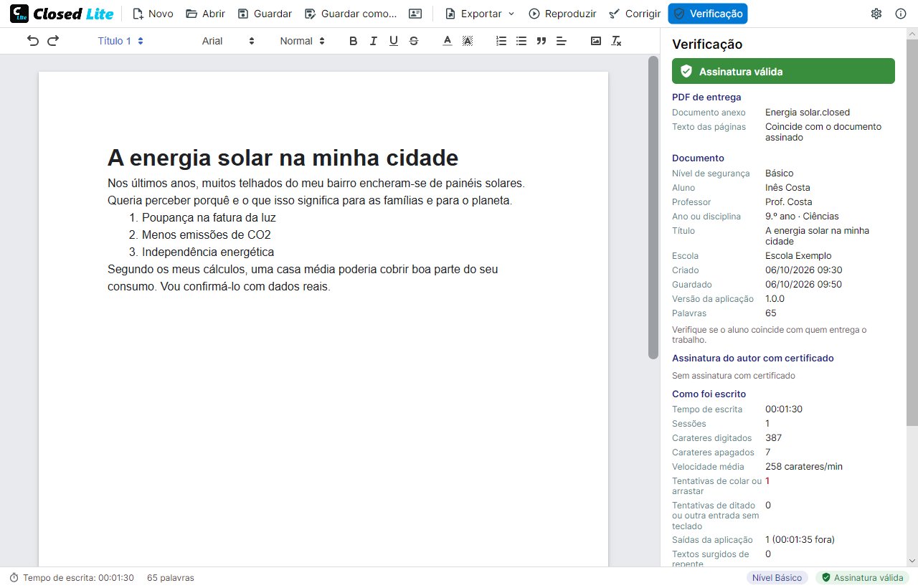Screen dimensions: 918x588
Task: Apply a bulleted list
Action: click(521, 41)
